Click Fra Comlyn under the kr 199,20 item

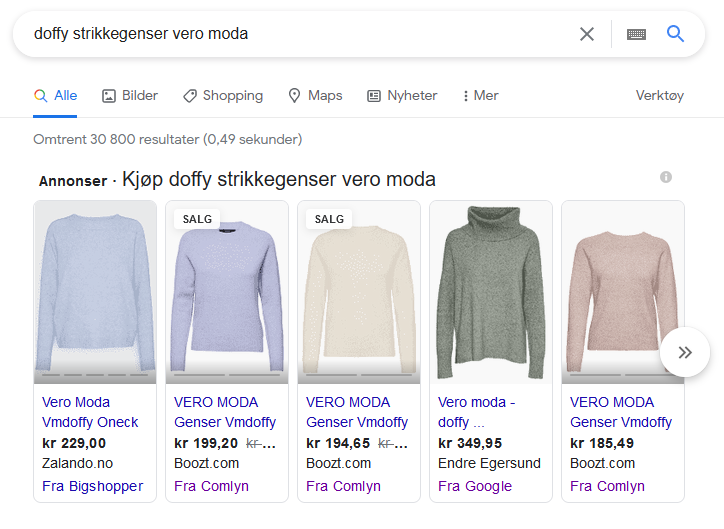(x=211, y=486)
